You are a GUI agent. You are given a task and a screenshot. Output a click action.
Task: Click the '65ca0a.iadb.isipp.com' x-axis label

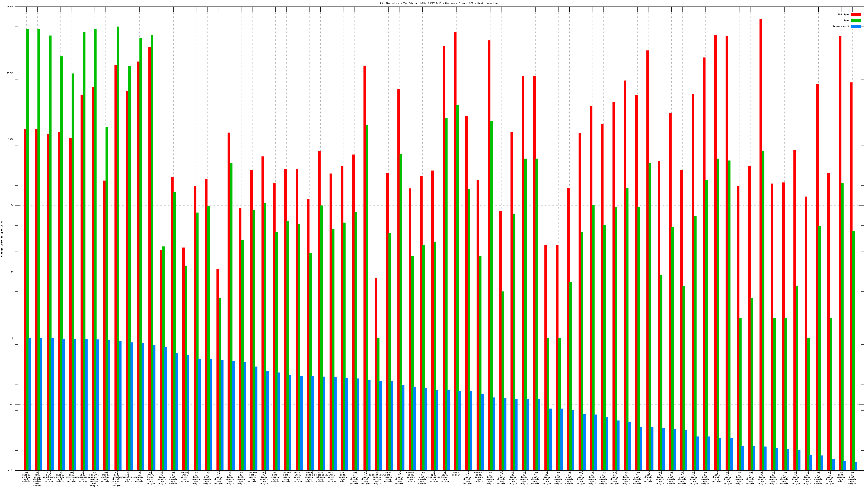point(479,477)
